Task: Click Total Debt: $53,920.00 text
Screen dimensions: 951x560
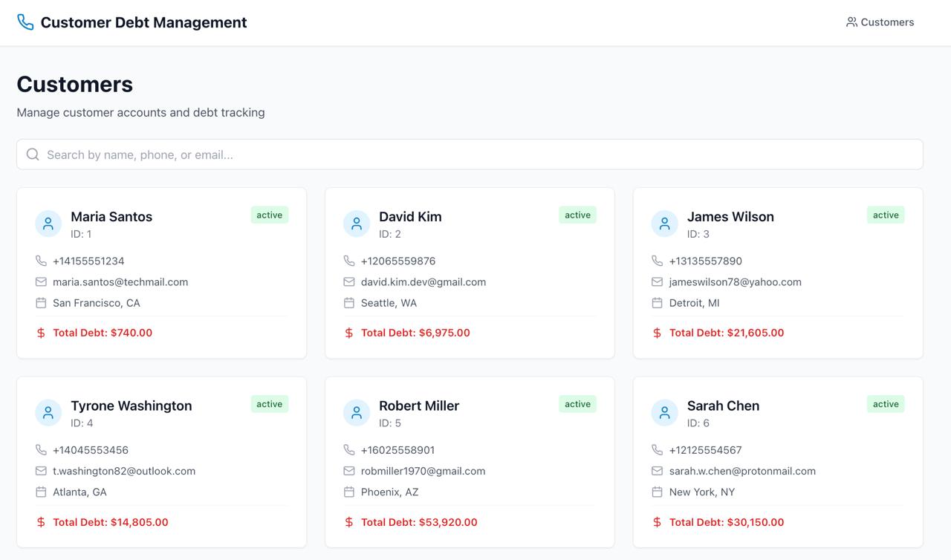Action: coord(419,522)
